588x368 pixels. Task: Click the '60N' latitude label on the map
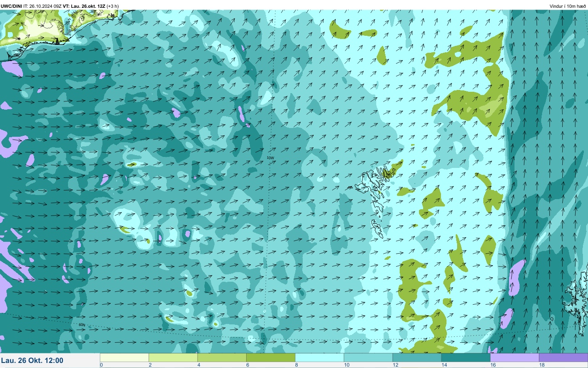(x=82, y=325)
